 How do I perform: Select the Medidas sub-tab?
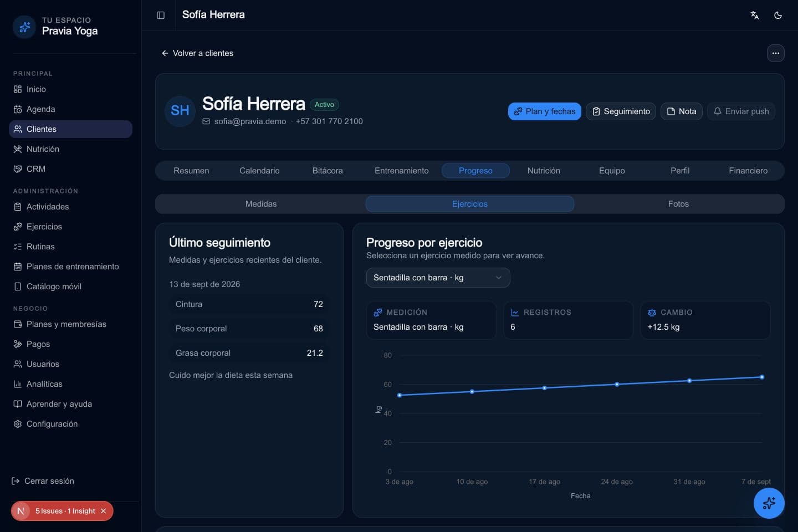point(261,204)
